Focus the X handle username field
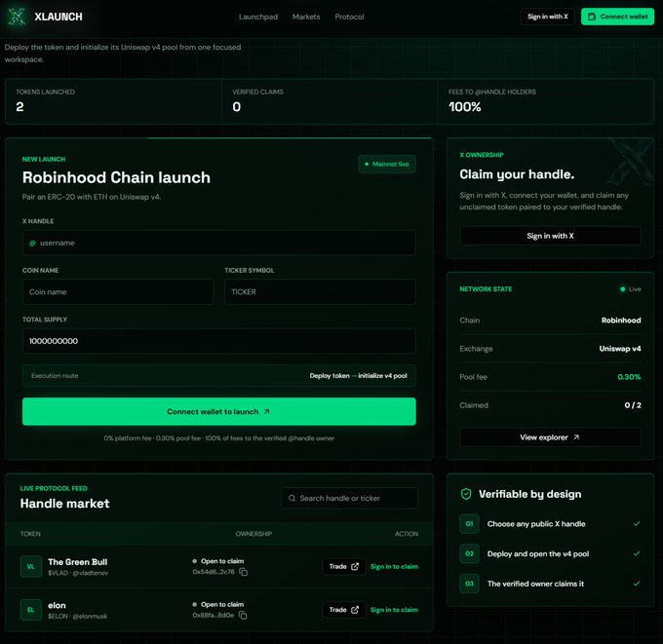Image resolution: width=663 pixels, height=644 pixels. pyautogui.click(x=219, y=243)
